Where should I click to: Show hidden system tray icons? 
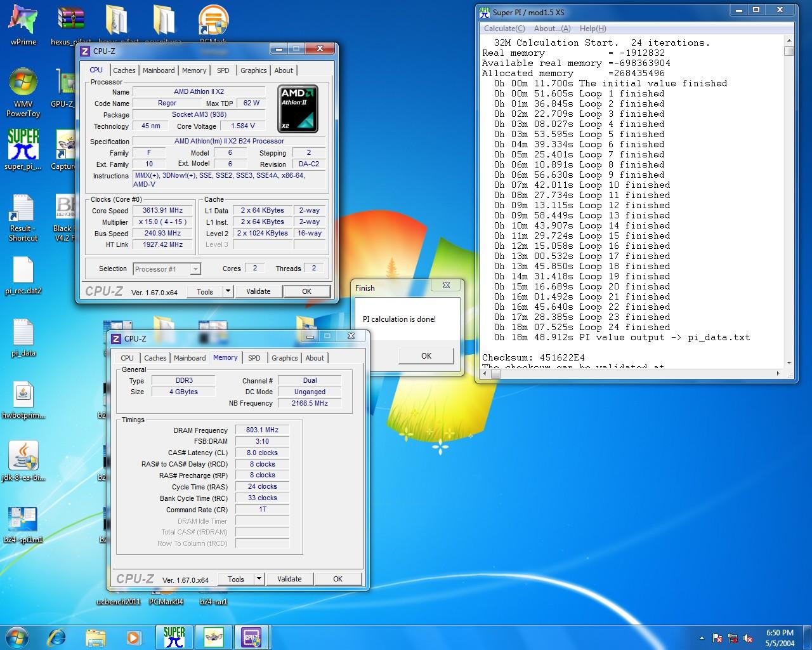[x=702, y=638]
